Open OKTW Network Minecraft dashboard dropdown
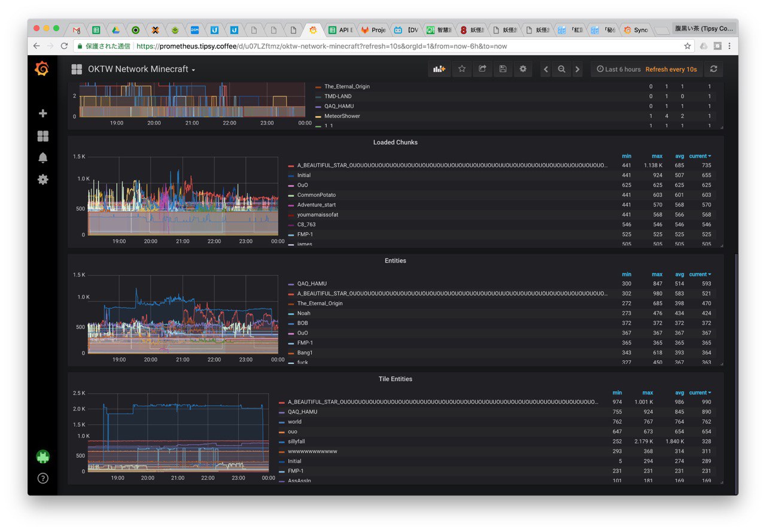Image resolution: width=766 pixels, height=532 pixels. [142, 69]
